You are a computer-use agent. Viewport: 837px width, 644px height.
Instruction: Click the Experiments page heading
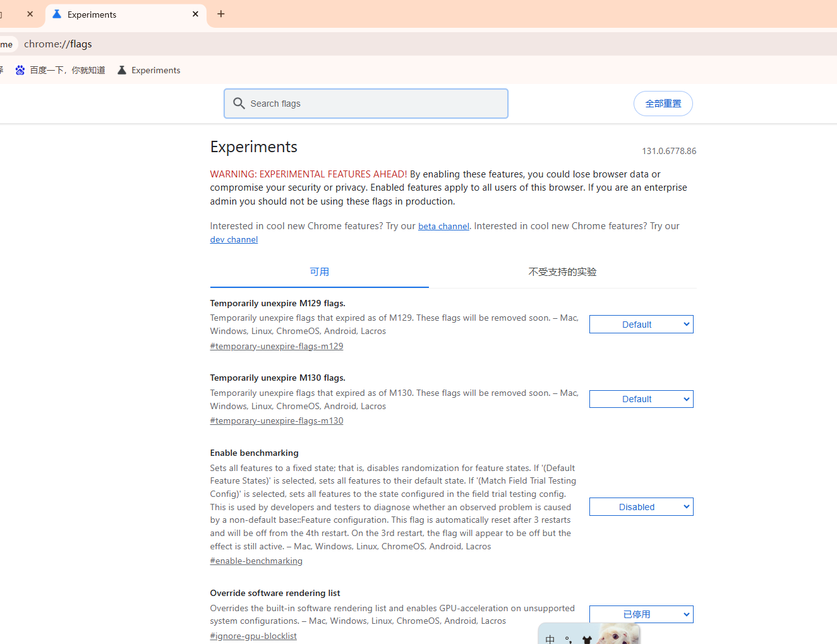[x=254, y=147]
